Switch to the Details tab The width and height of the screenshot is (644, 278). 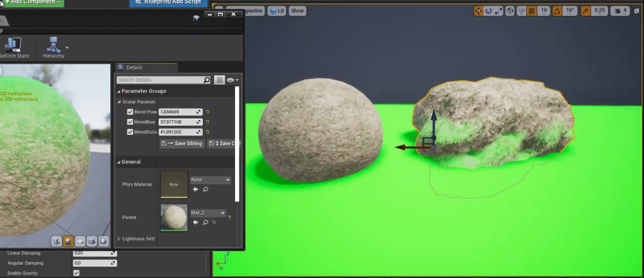click(134, 68)
